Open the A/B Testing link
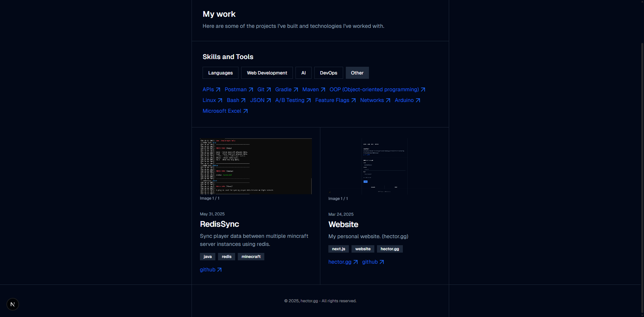644x317 pixels. point(293,100)
